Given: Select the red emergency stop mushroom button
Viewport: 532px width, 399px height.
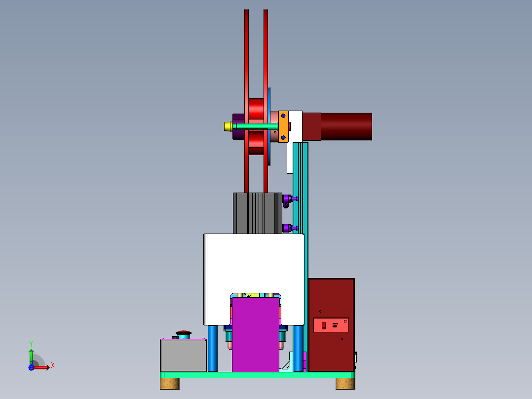Looking at the screenshot, I should 184,332.
